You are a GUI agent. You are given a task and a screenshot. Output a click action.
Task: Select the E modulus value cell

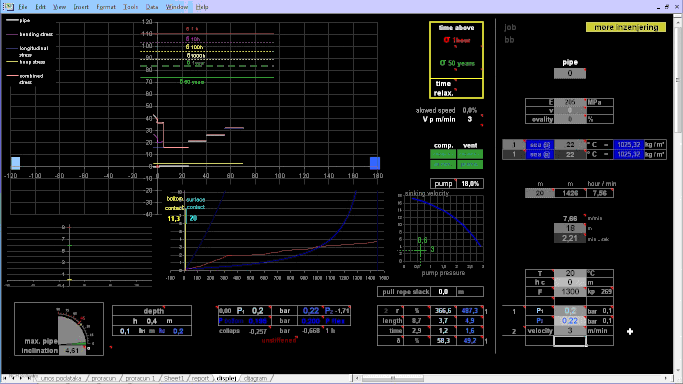click(x=570, y=102)
